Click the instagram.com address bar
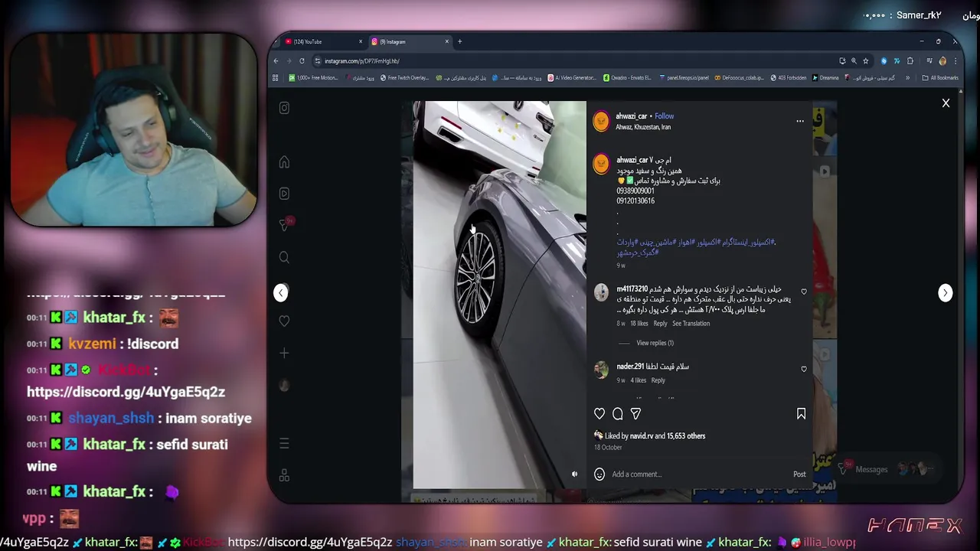 [574, 61]
